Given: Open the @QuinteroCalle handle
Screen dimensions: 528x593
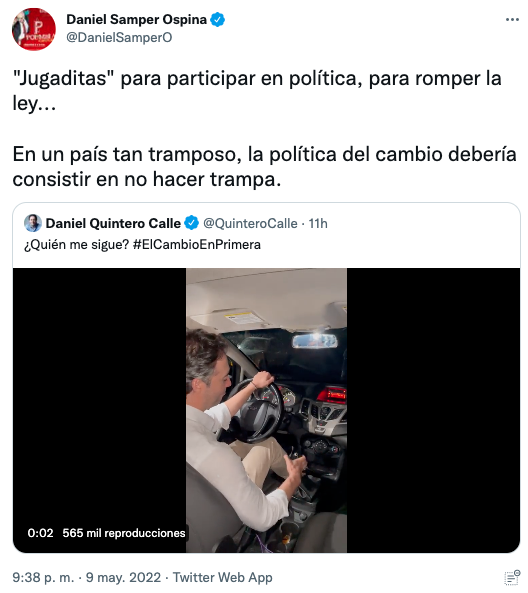Looking at the screenshot, I should click(250, 224).
